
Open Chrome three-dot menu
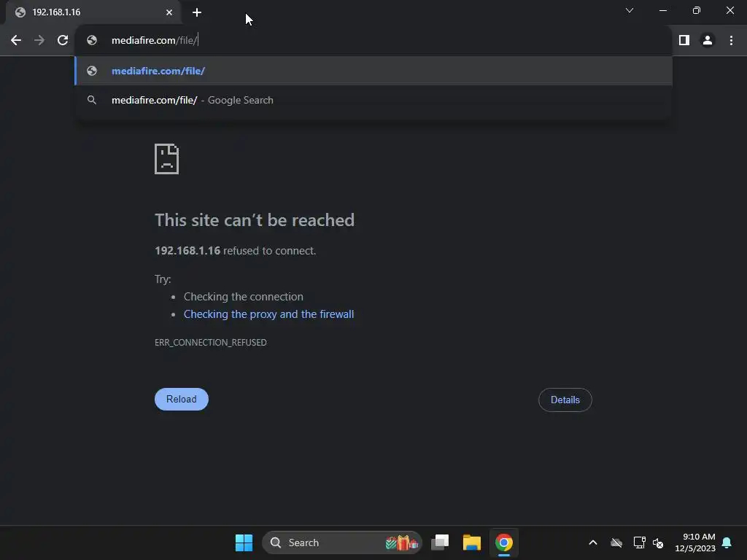731,41
